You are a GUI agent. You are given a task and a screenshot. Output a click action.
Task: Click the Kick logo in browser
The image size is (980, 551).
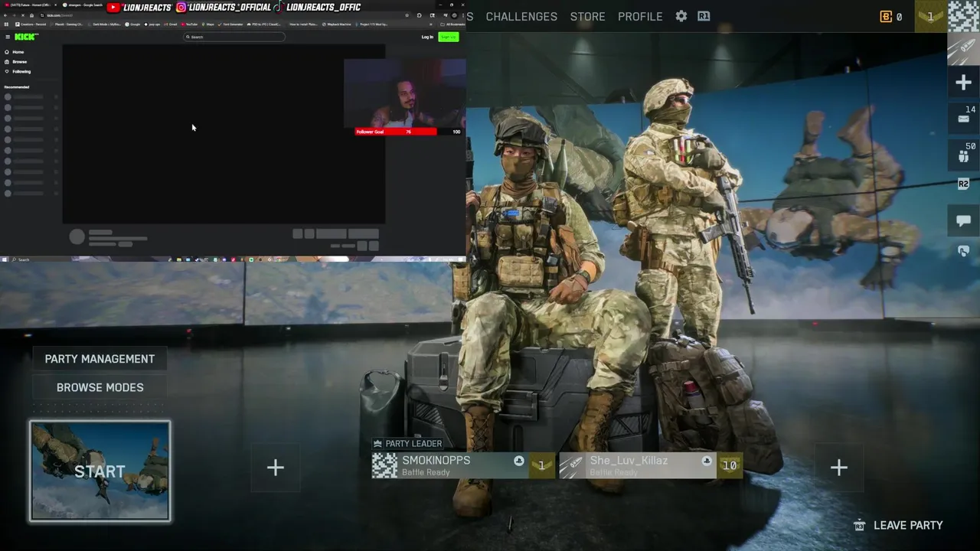pyautogui.click(x=26, y=37)
